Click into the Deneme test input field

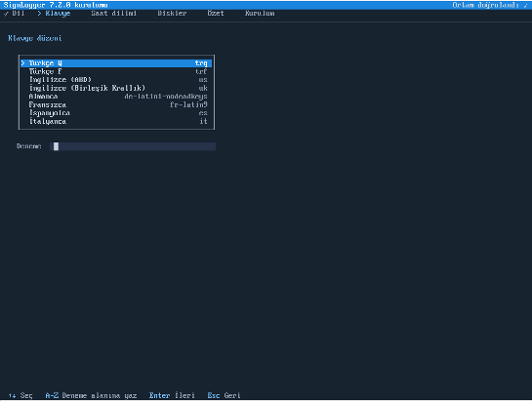click(x=133, y=146)
